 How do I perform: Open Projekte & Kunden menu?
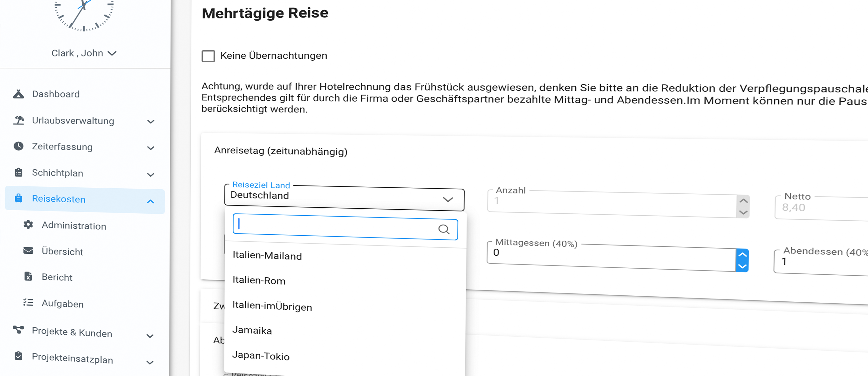coord(72,332)
